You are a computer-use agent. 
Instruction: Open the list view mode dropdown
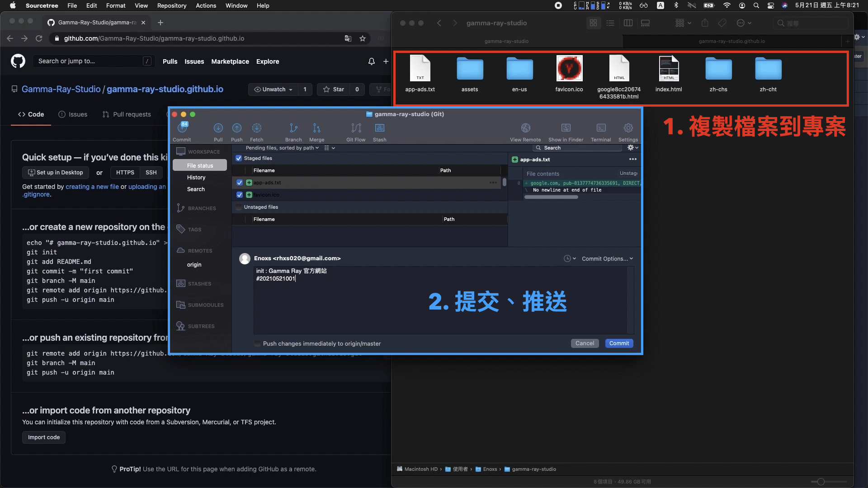pos(330,148)
